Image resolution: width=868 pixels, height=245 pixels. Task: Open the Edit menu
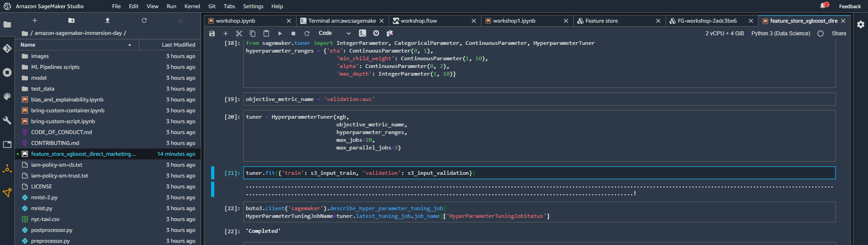click(134, 6)
